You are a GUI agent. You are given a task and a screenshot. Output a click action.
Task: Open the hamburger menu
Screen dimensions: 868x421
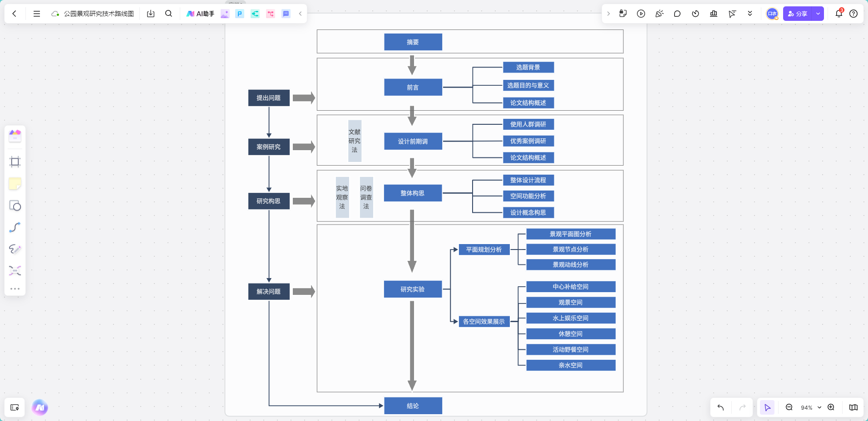tap(37, 14)
